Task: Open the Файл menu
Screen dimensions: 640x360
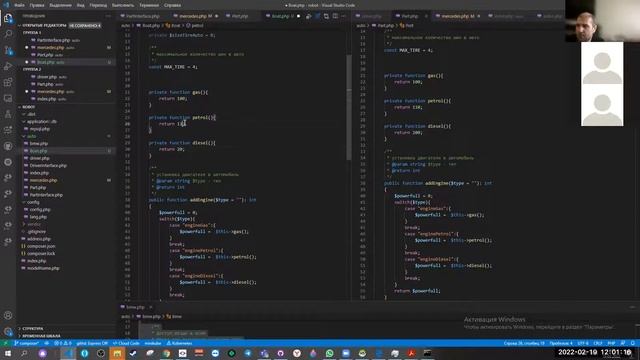Action: click(x=19, y=5)
